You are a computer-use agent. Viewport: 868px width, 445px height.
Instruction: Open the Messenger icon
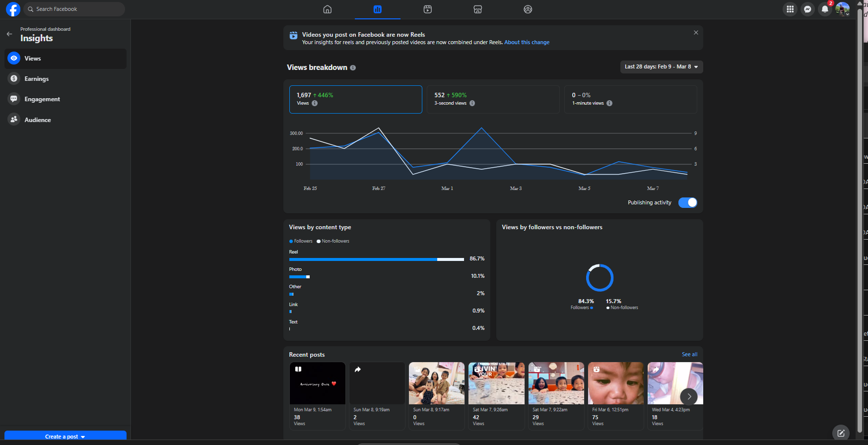click(x=807, y=9)
